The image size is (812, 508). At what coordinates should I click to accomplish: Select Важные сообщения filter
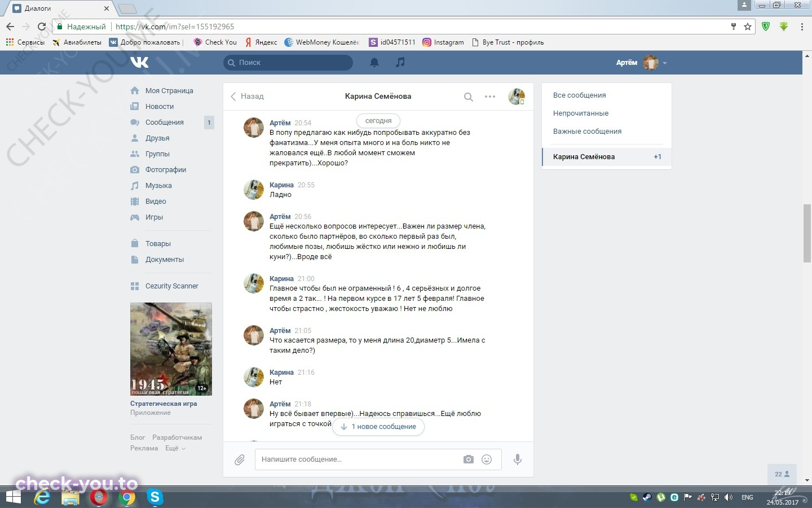(607, 132)
